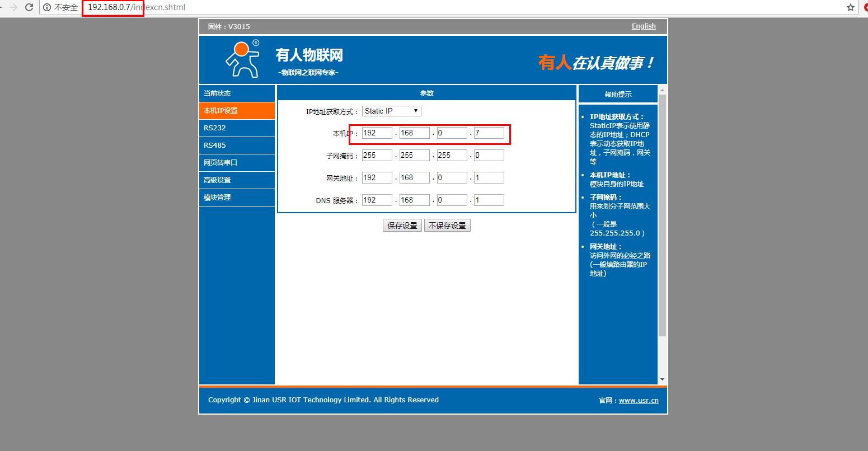Click the 不安全 security warning label

coord(66,8)
